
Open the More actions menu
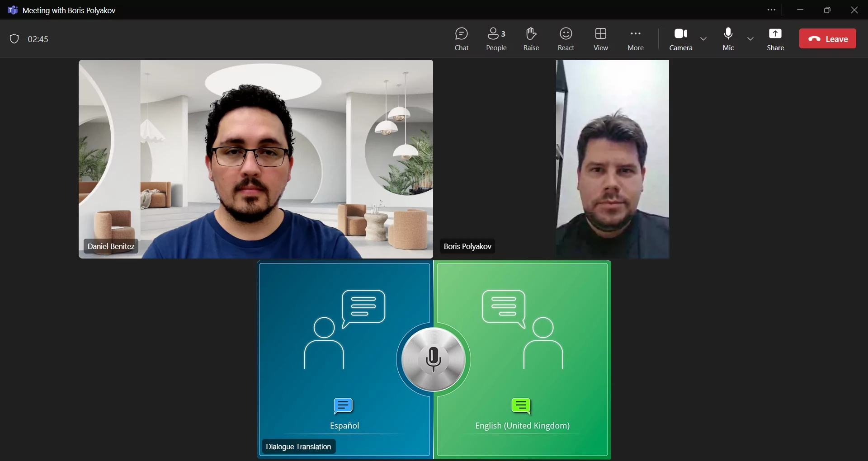[635, 39]
